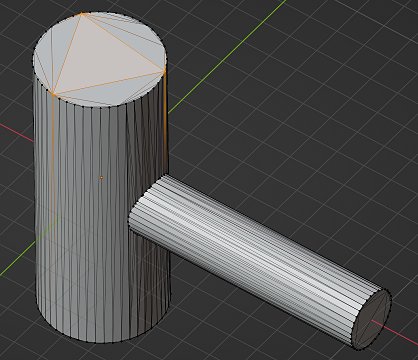The width and height of the screenshot is (418, 360).
Task: Click the lower-left orange vertex of the selected triangle
Action: coord(53,94)
